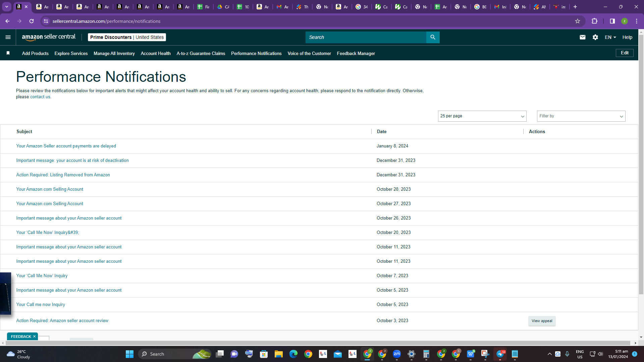Click the FEEDBACK tab label

click(21, 337)
